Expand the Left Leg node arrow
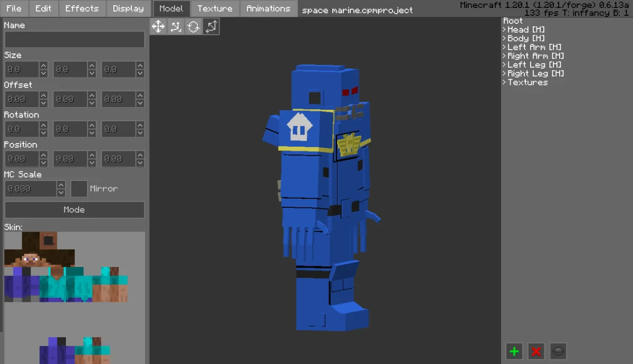The image size is (633, 364). coord(504,65)
